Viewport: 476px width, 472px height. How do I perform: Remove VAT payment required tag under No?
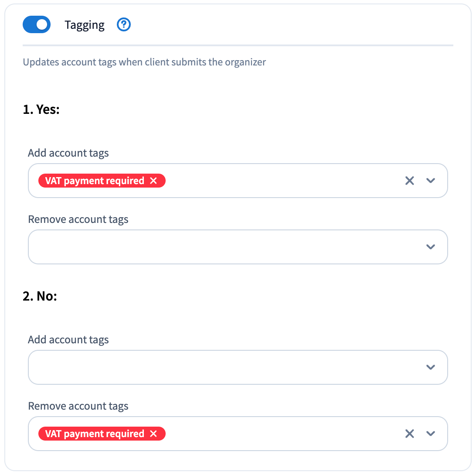(x=153, y=434)
